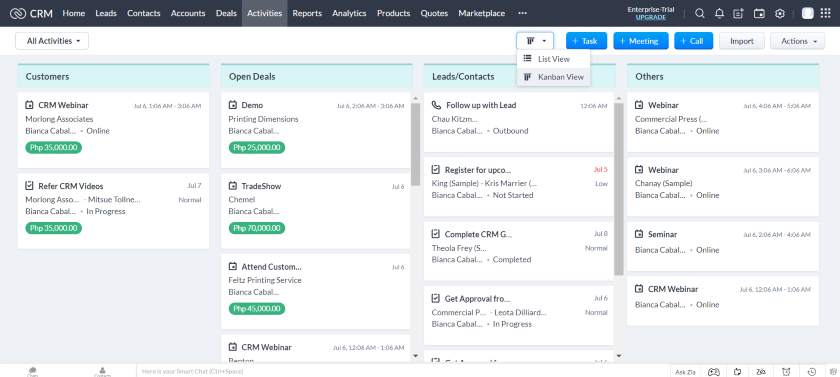This screenshot has height=377, width=840.
Task: Toggle the view switcher dropdown
Action: click(x=535, y=41)
